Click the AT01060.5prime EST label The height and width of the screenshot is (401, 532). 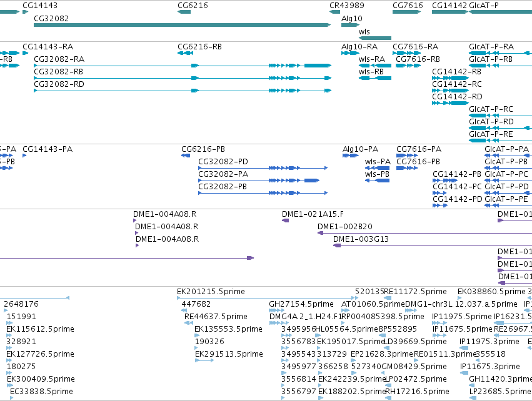pos(373,304)
